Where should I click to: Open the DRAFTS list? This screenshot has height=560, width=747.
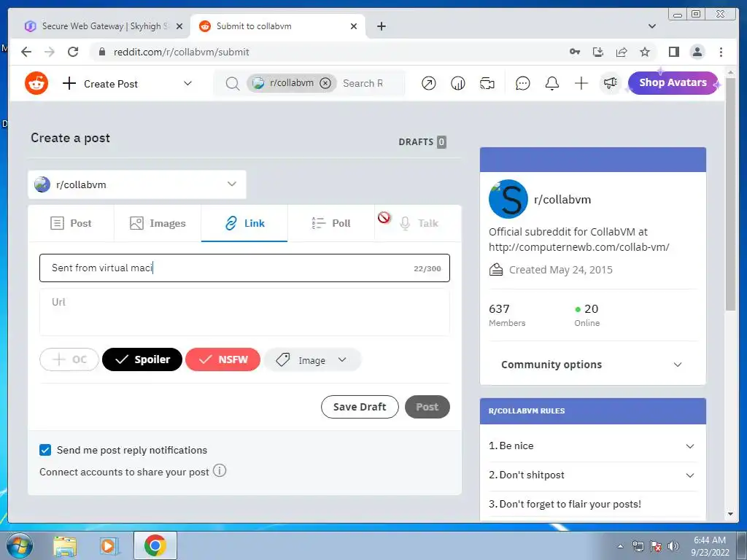[x=422, y=142]
